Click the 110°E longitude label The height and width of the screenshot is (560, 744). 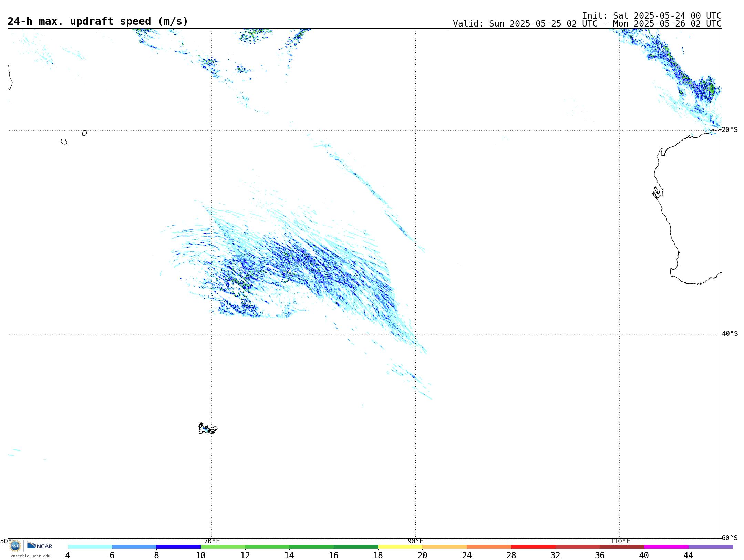[620, 541]
